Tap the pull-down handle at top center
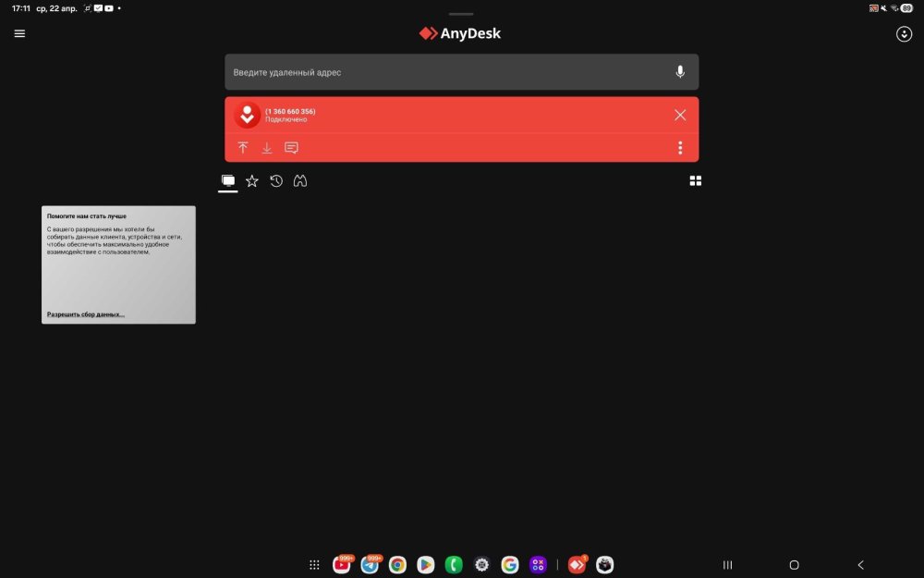 [461, 14]
